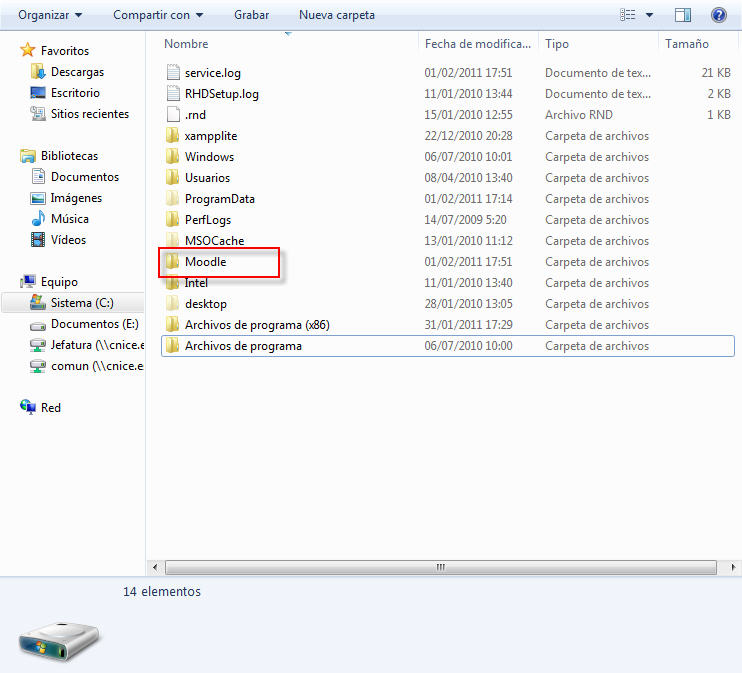742x673 pixels.
Task: Open the view options dropdown arrow
Action: pos(649,15)
